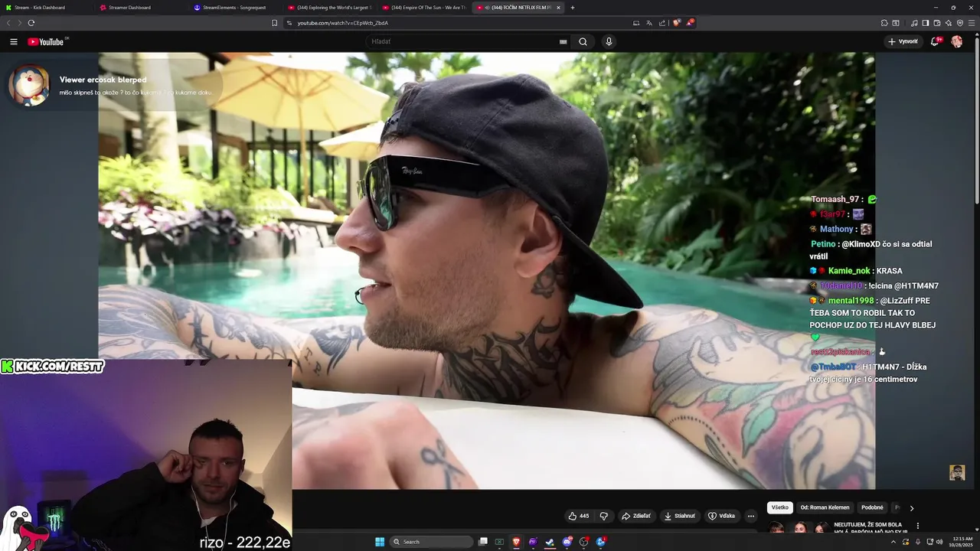Open Brave Leo AI sparkle icon

coord(949,23)
